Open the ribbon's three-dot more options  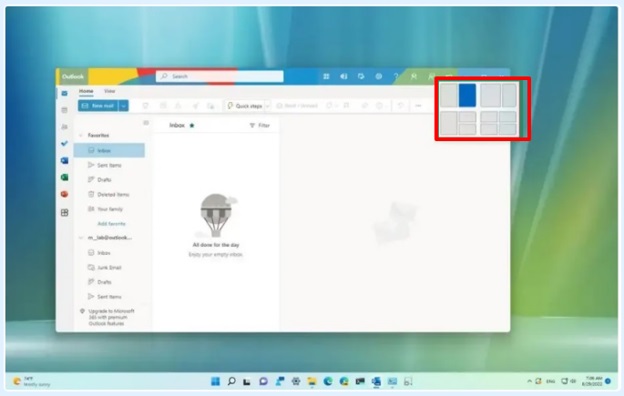[418, 105]
